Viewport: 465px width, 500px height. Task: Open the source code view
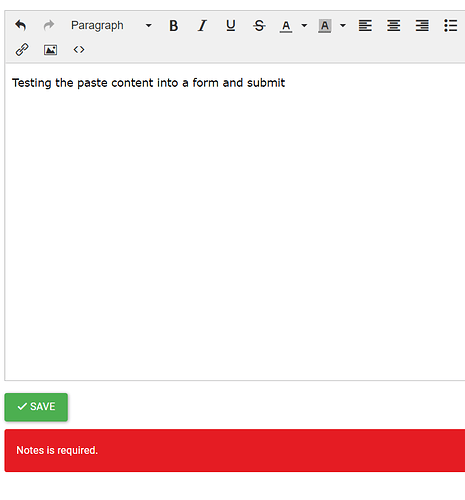pos(79,50)
